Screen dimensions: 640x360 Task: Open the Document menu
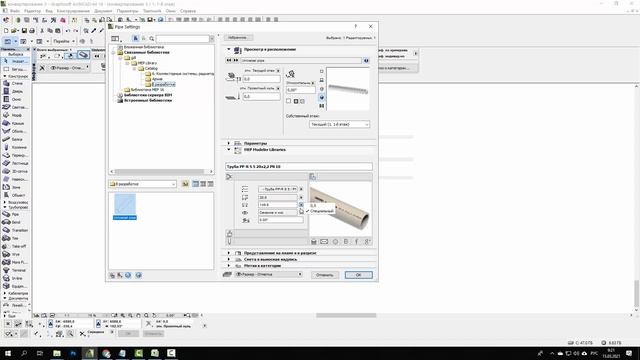coord(103,11)
